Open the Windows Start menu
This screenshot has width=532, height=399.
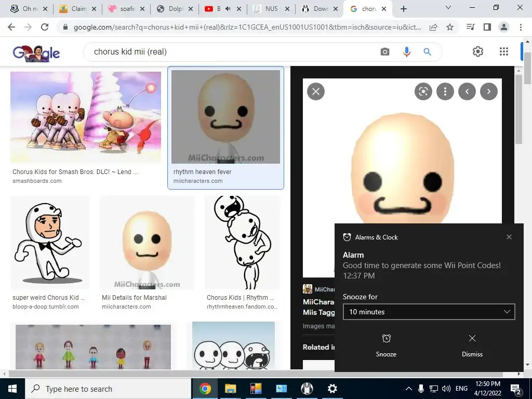pos(12,389)
